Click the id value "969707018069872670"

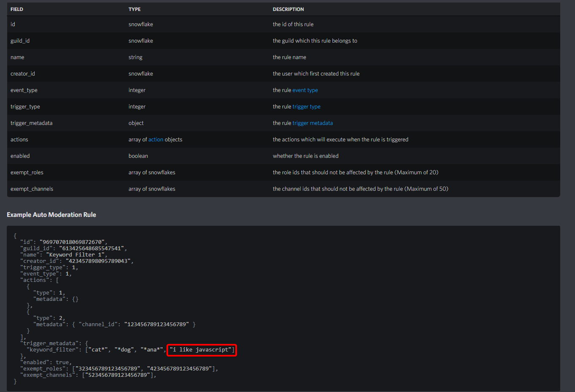(x=72, y=242)
